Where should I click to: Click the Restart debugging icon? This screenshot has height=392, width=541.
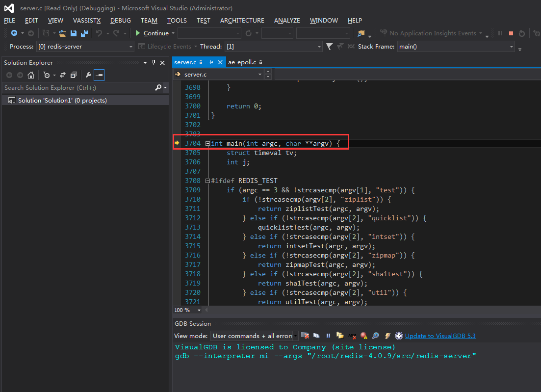(522, 33)
